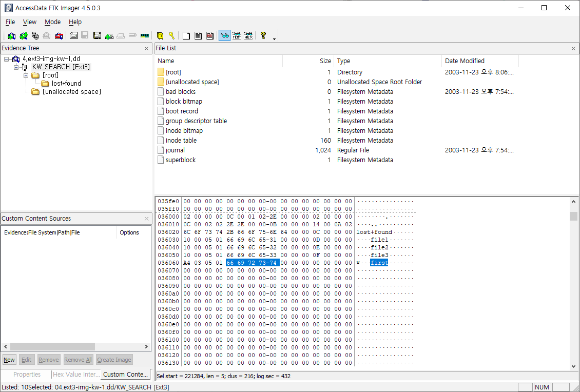580x392 pixels.
Task: Click the Create Image button
Action: [114, 360]
